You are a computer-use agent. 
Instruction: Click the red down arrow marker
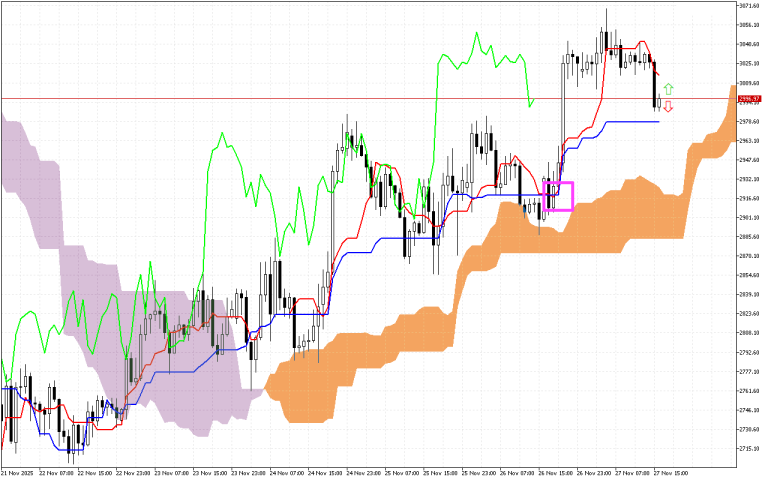[668, 106]
